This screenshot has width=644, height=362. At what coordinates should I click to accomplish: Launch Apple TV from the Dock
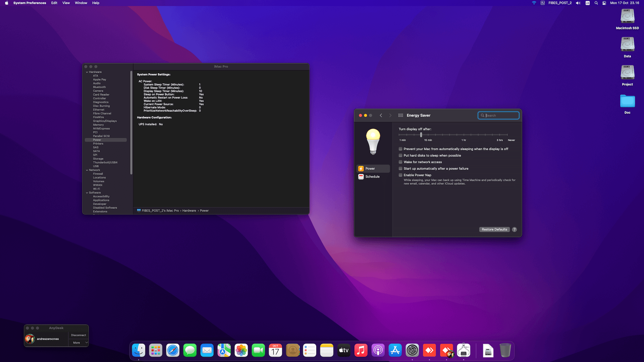click(x=344, y=351)
